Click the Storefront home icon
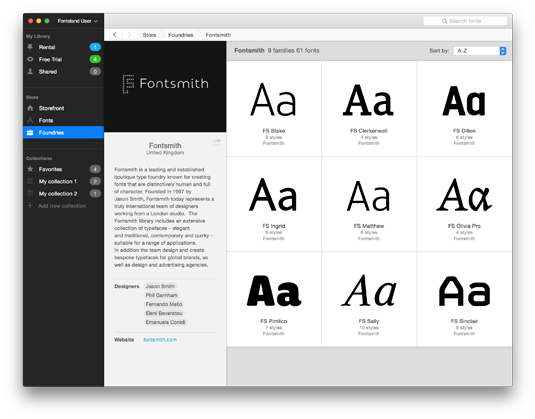 coord(30,108)
